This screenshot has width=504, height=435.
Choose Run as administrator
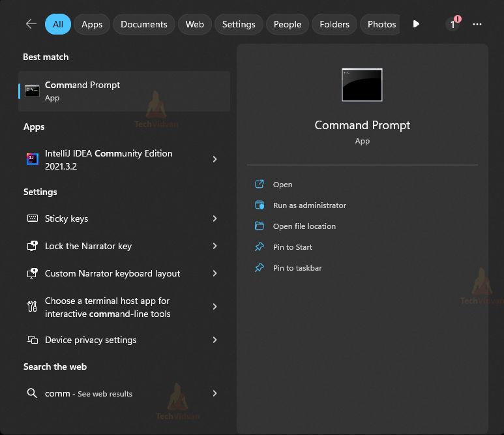tap(310, 205)
